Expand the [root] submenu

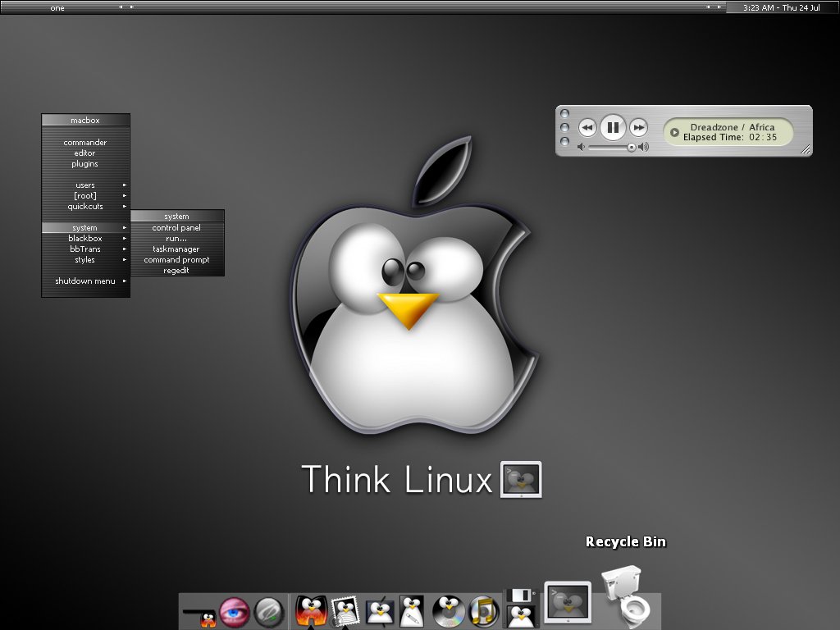85,196
